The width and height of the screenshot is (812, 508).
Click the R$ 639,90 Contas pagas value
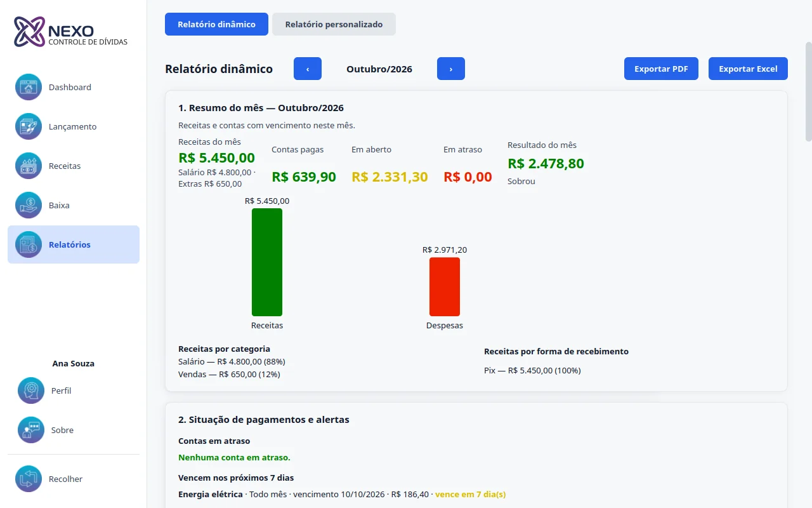pyautogui.click(x=304, y=177)
